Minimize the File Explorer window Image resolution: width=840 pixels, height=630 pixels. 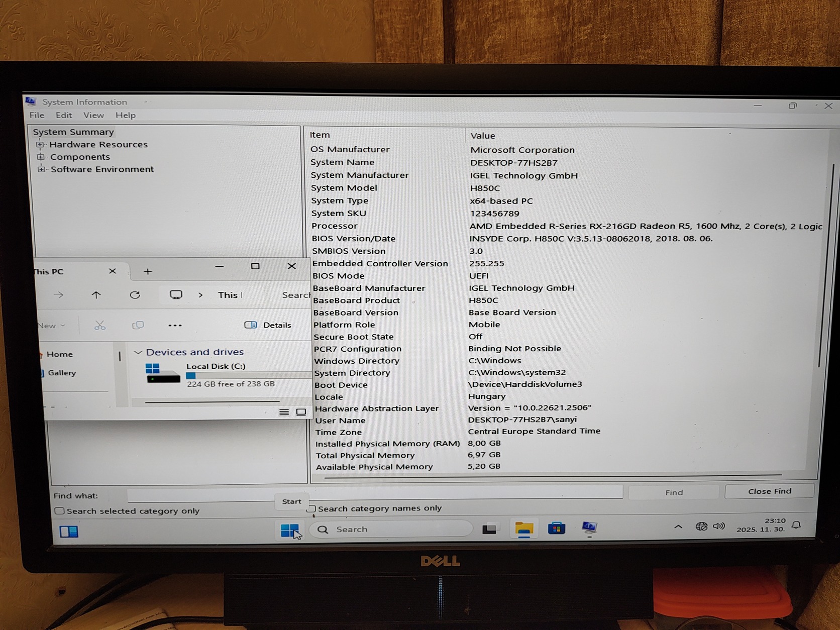pos(219,266)
